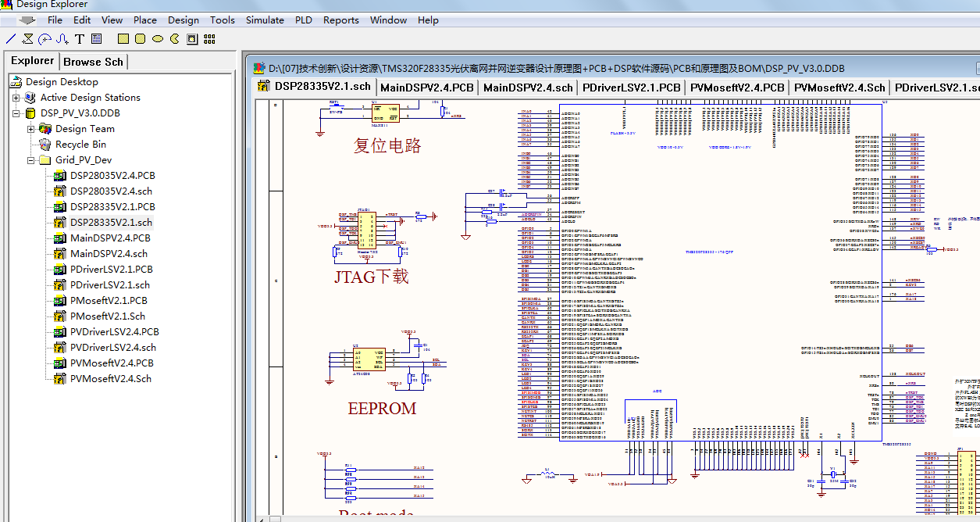This screenshot has height=522, width=980.
Task: Open the File menu
Action: pyautogui.click(x=55, y=20)
